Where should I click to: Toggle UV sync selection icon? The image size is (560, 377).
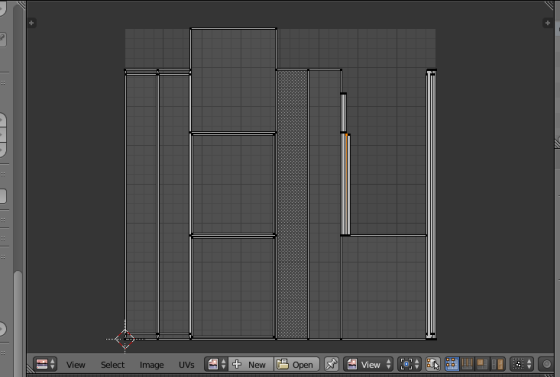(432, 364)
